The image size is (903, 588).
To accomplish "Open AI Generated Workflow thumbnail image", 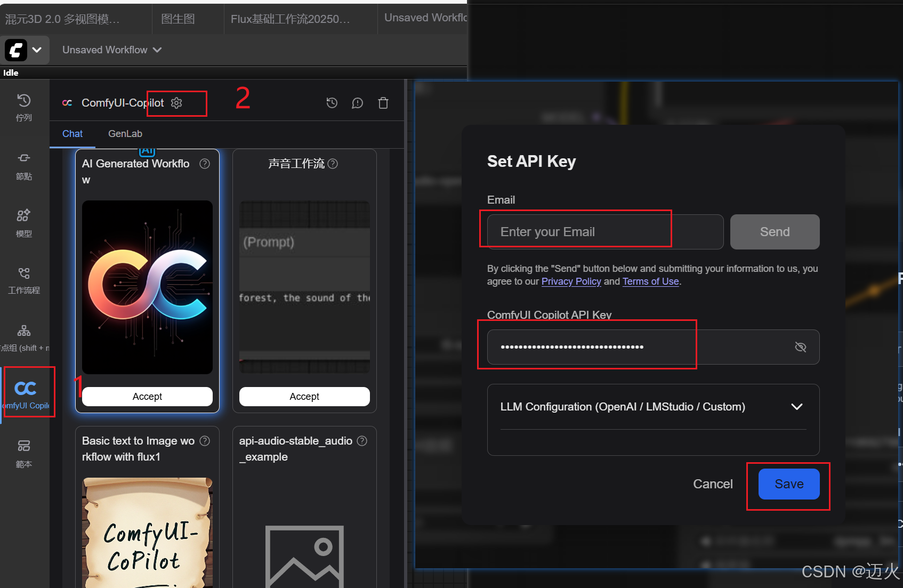I will [147, 287].
